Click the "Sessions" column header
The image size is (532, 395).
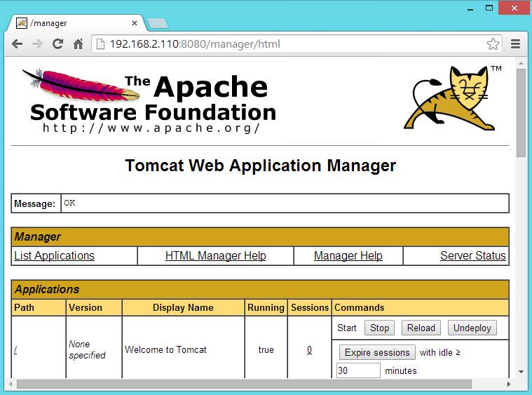point(310,307)
